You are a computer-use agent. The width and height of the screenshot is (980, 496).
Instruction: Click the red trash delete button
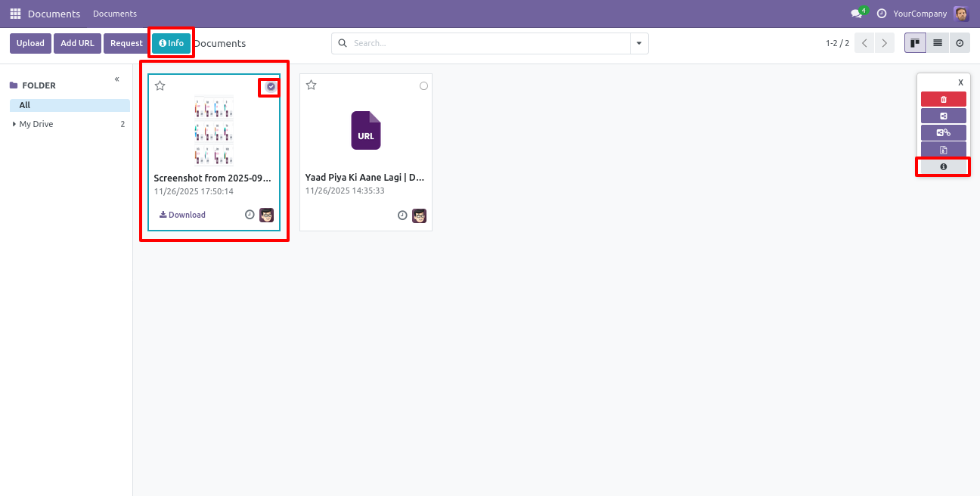point(943,99)
